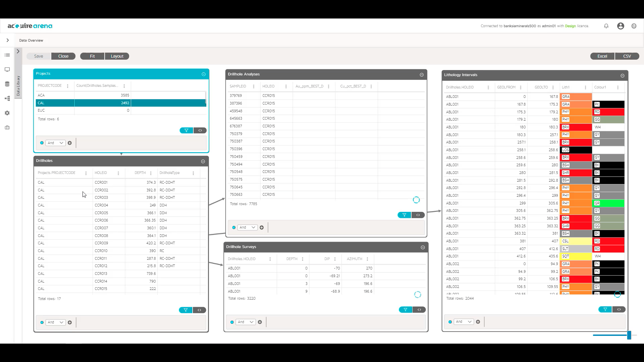Switch to the Data Overview tab
This screenshot has height=362, width=644.
pyautogui.click(x=31, y=40)
